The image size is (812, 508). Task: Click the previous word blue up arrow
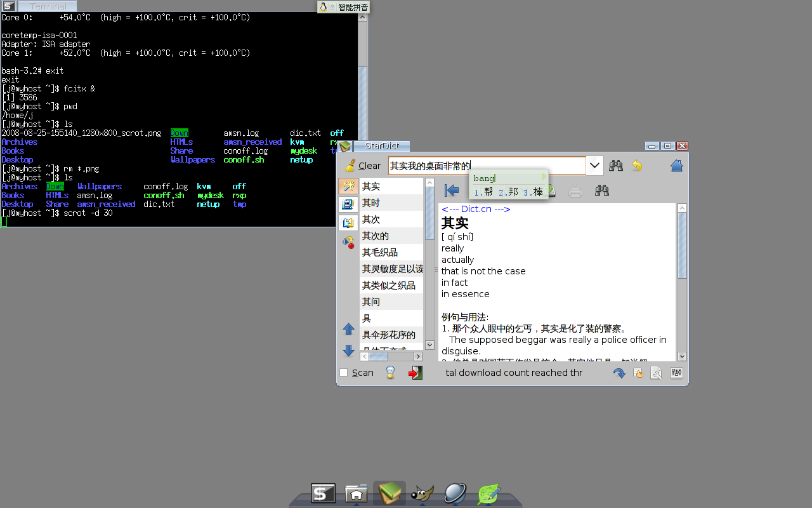pyautogui.click(x=348, y=329)
